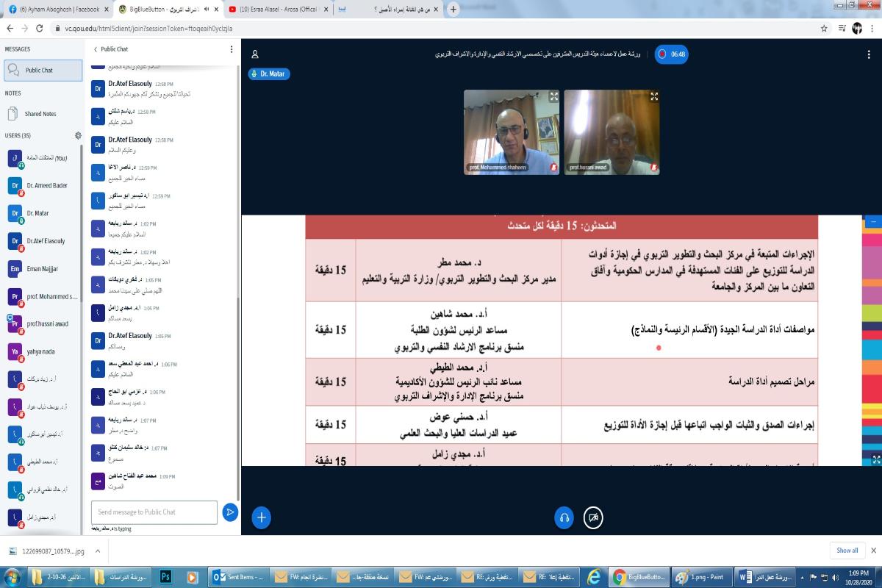The width and height of the screenshot is (882, 588).
Task: Open the media player taskbar icon
Action: pos(191,577)
